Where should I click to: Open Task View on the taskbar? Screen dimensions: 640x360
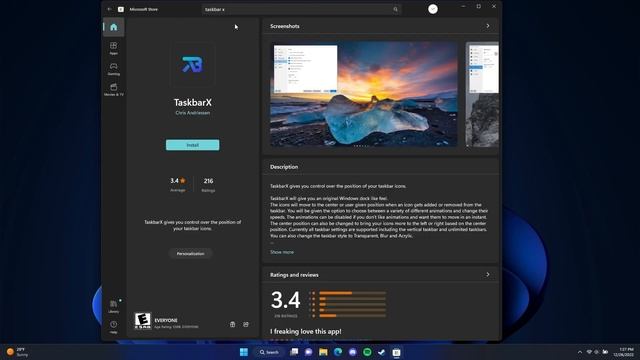point(294,352)
